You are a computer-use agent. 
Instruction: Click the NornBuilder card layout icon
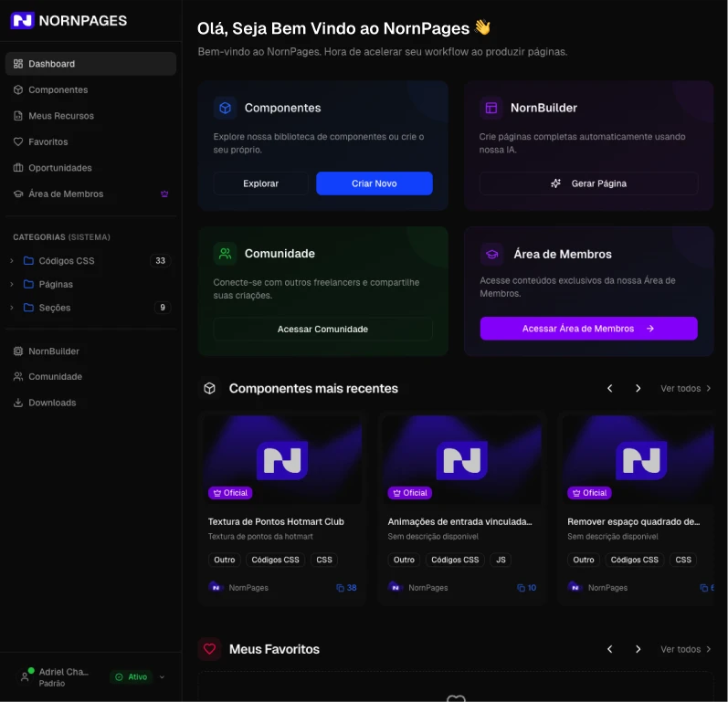point(491,108)
